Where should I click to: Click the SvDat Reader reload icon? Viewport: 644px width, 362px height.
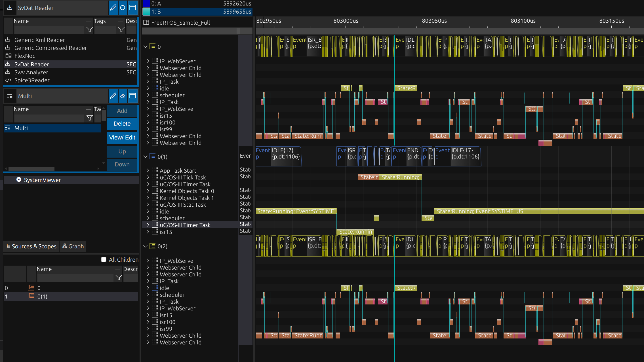pyautogui.click(x=123, y=8)
